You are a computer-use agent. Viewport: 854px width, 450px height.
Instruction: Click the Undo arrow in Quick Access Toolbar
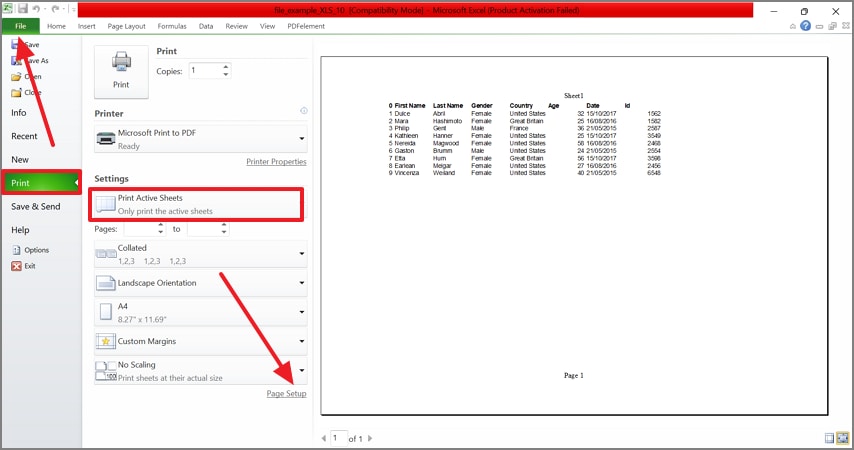[36, 9]
